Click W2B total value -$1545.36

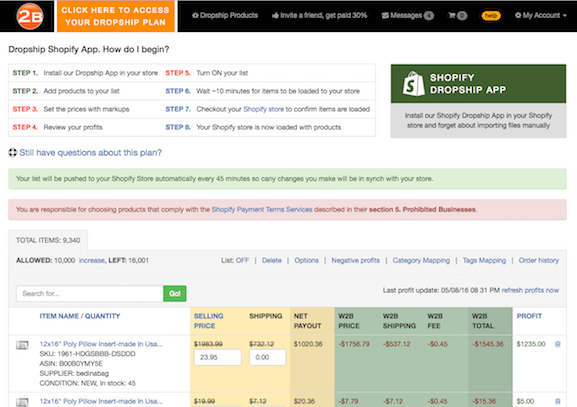tap(488, 344)
